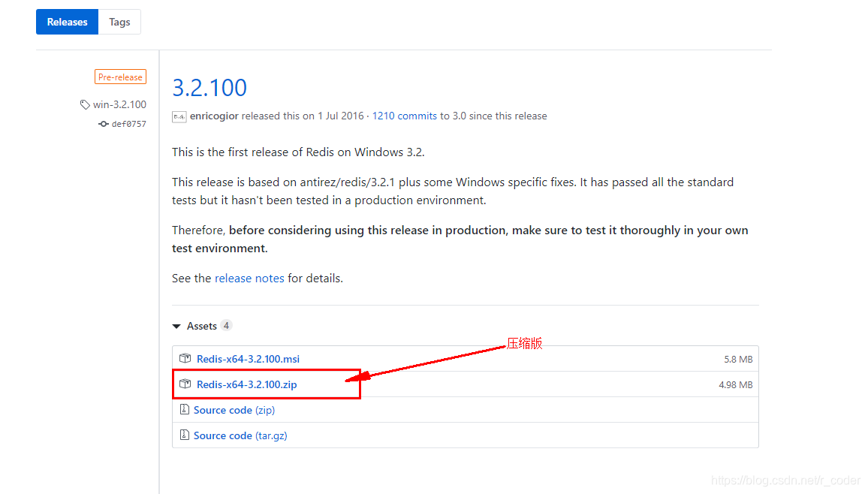
Task: Click the 4.98 MB file size text
Action: (736, 385)
